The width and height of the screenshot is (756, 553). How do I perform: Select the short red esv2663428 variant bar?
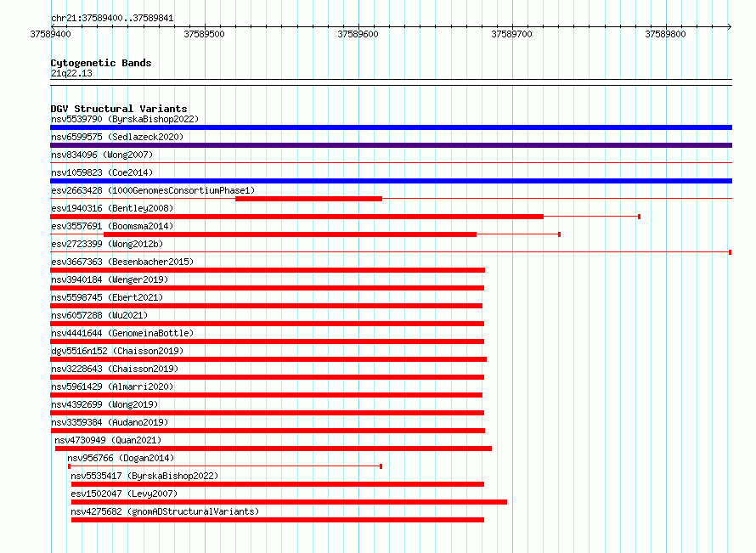coord(308,199)
